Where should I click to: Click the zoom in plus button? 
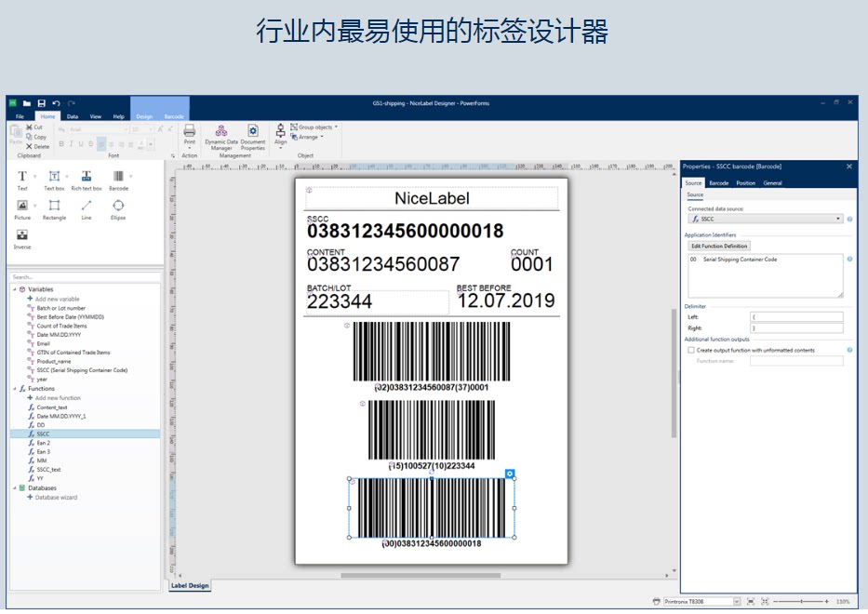(x=826, y=601)
